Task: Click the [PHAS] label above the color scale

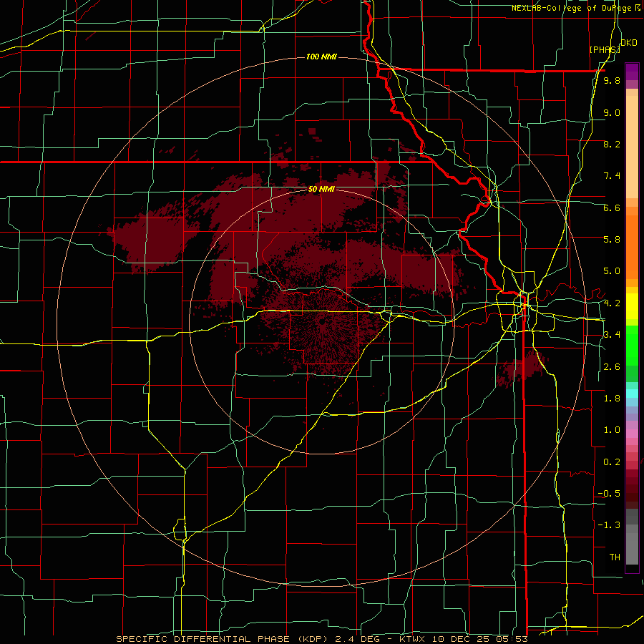Action: click(605, 49)
